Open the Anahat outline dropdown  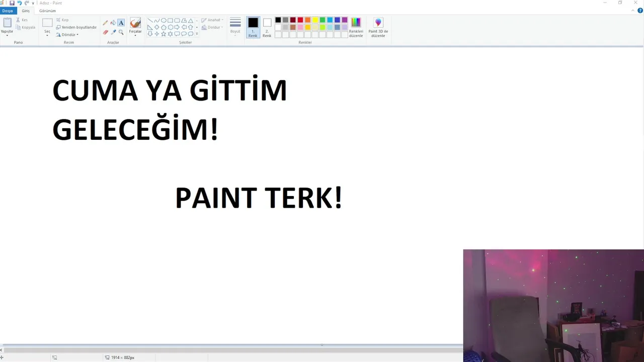click(x=212, y=20)
